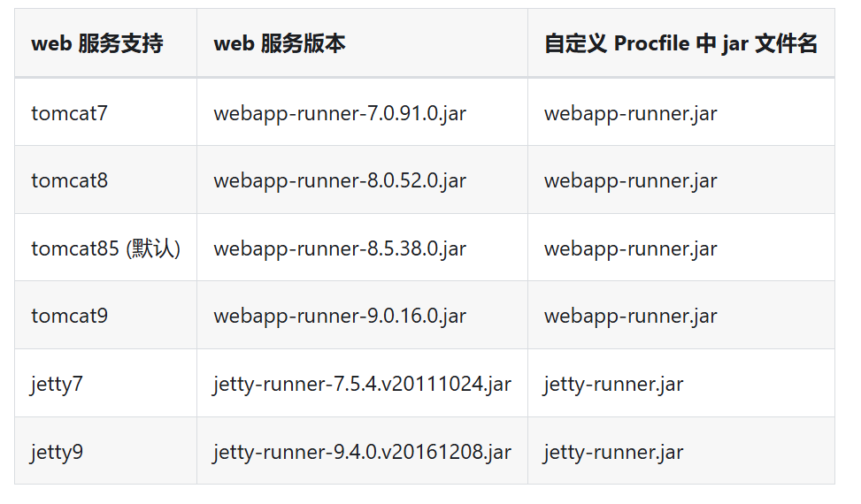Click webapp-runner.jar in the tomcat85 row

point(630,249)
